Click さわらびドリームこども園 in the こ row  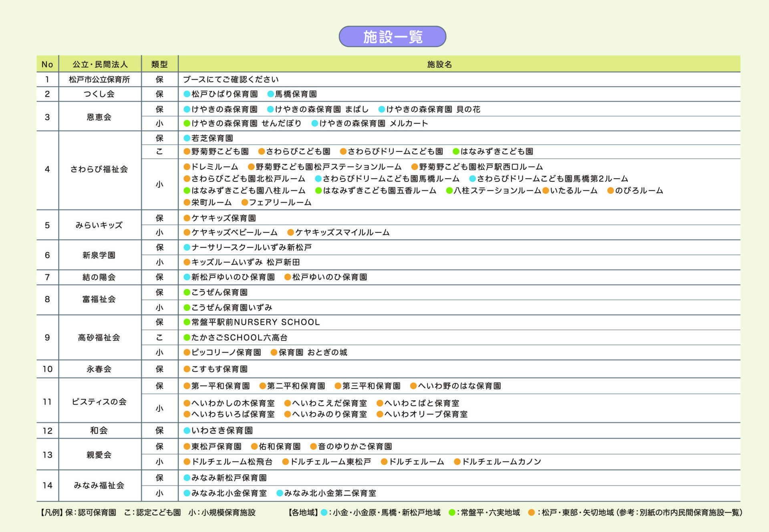click(x=395, y=151)
